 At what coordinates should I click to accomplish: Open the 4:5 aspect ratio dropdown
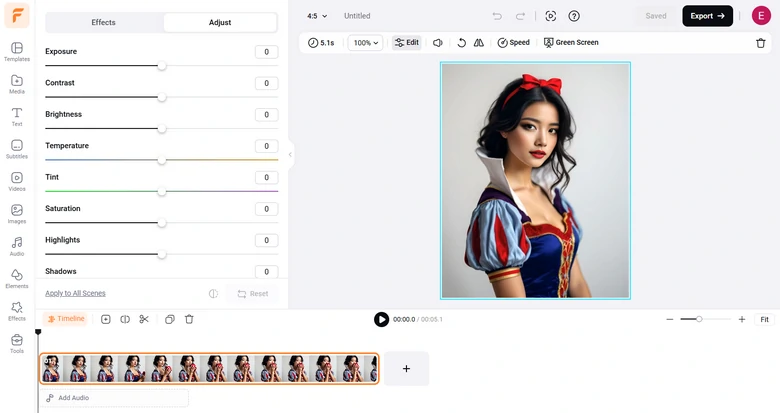click(317, 16)
